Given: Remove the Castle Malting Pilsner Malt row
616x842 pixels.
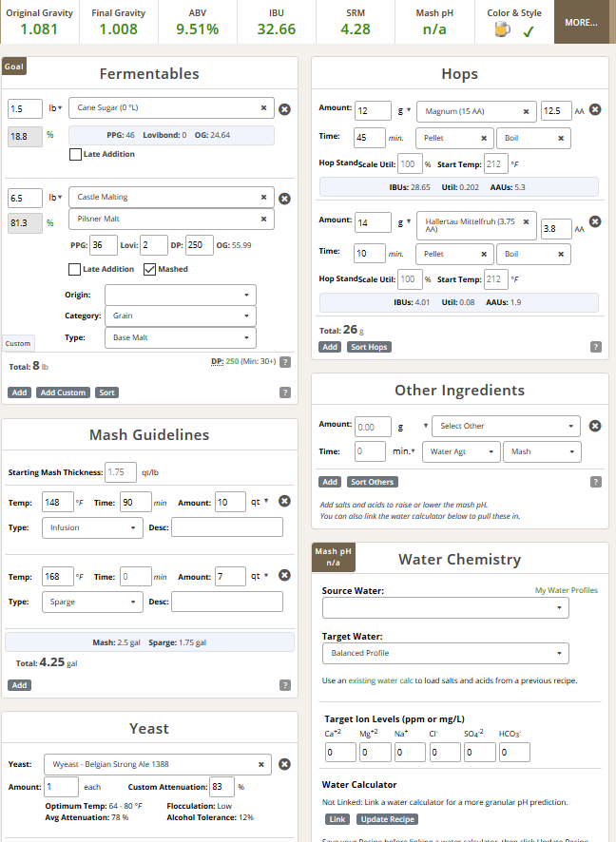Looking at the screenshot, I should 284,199.
